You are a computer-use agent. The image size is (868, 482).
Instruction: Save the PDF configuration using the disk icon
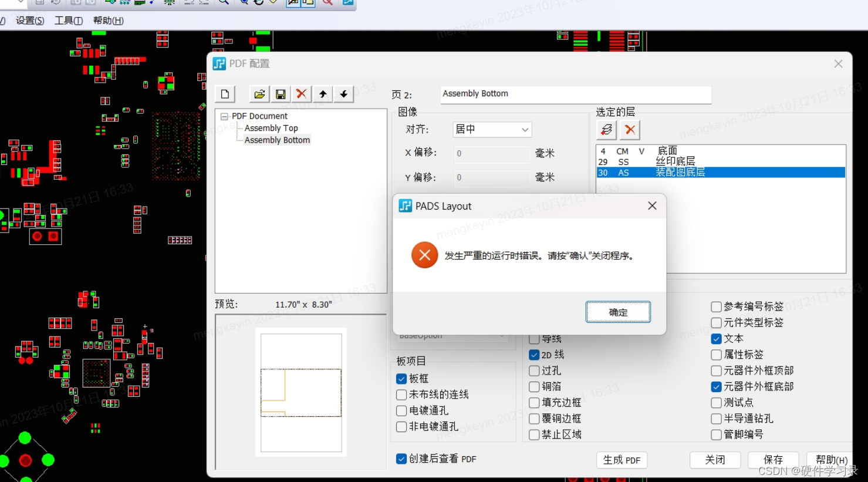click(280, 94)
